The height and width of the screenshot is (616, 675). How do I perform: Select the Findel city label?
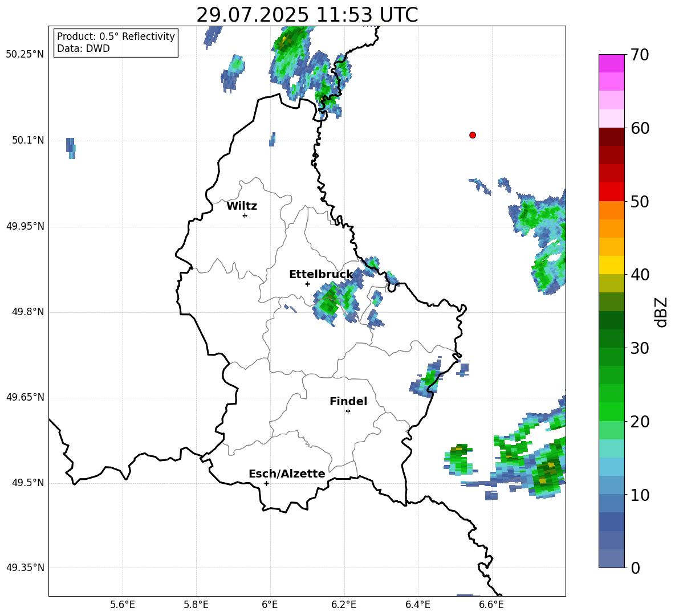pos(348,401)
